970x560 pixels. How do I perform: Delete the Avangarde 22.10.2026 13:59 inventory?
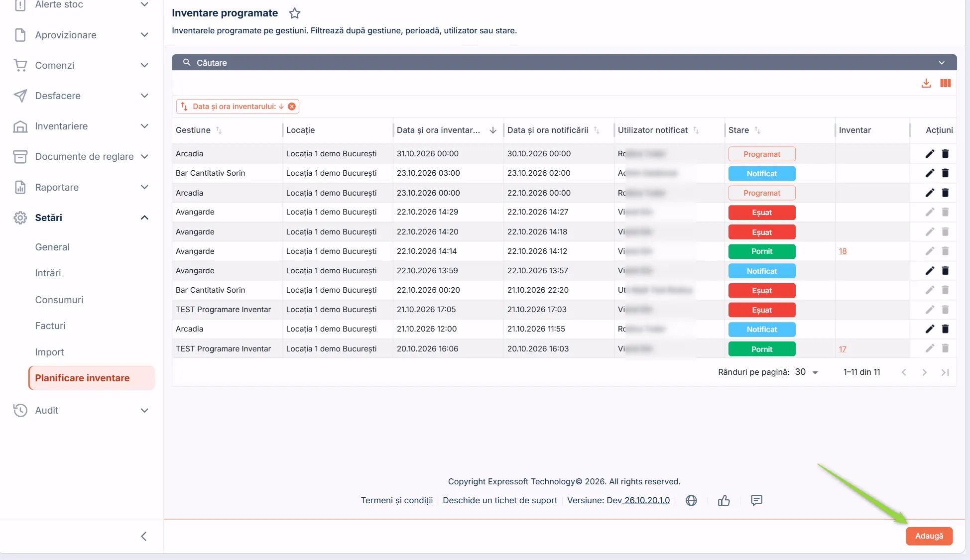[945, 271]
